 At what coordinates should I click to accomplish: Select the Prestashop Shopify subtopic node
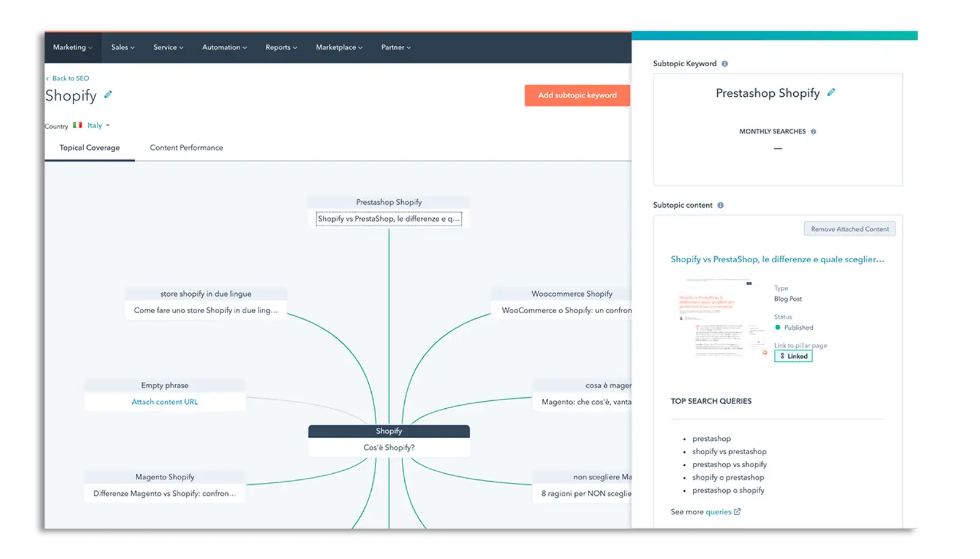[389, 202]
